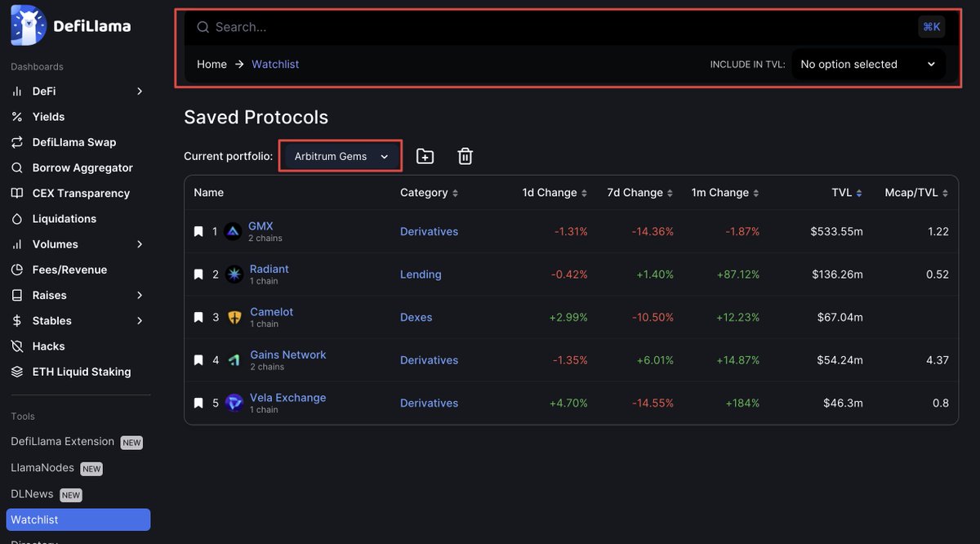This screenshot has width=980, height=544.
Task: Click the Volumes bar chart icon
Action: click(x=16, y=244)
